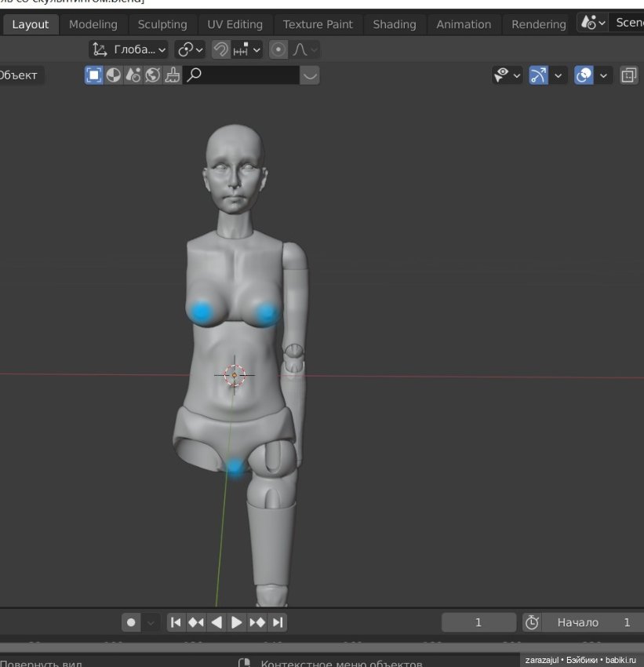Toggle the viewport overlays button
This screenshot has width=644, height=667.
tap(584, 75)
